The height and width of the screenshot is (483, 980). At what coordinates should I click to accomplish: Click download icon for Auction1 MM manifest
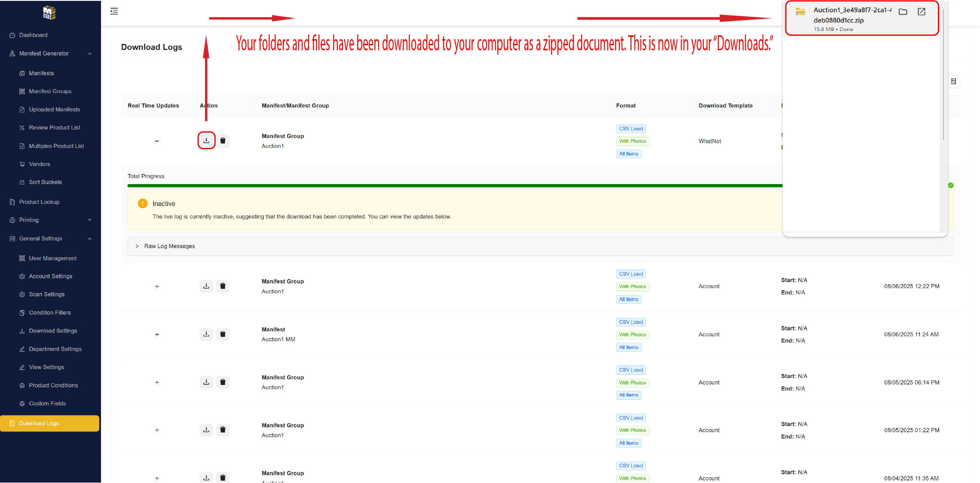click(x=206, y=334)
